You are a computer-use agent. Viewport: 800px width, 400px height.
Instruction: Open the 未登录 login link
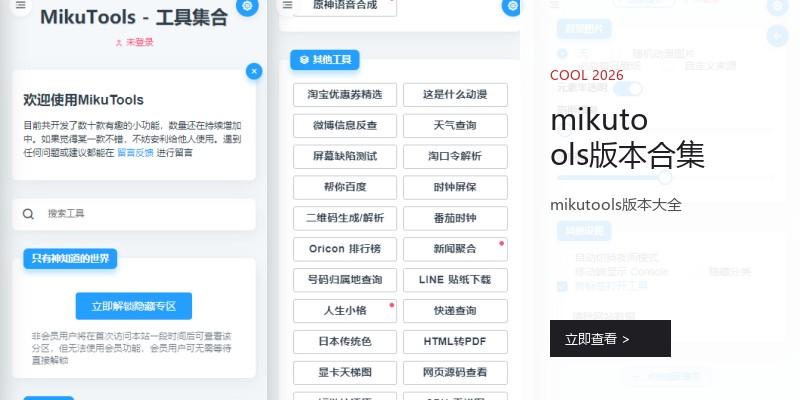tap(139, 43)
